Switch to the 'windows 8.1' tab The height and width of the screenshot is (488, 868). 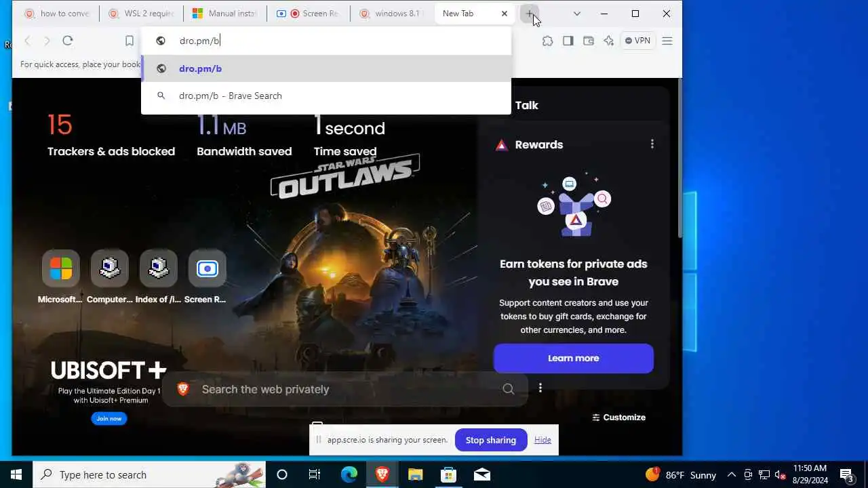(x=393, y=14)
